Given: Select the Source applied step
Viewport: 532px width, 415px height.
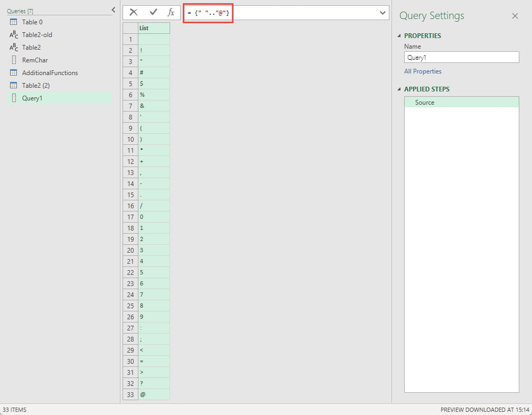Looking at the screenshot, I should (x=425, y=103).
